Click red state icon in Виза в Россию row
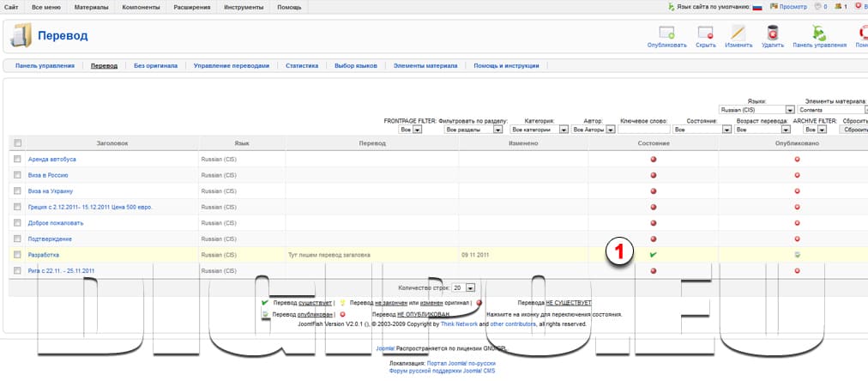The height and width of the screenshot is (381, 868). 654,175
